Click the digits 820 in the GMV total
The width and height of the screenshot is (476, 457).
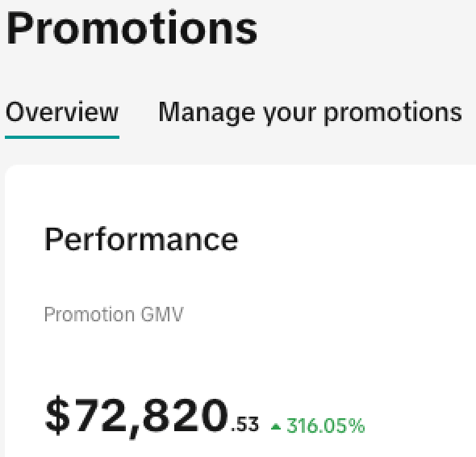click(186, 415)
